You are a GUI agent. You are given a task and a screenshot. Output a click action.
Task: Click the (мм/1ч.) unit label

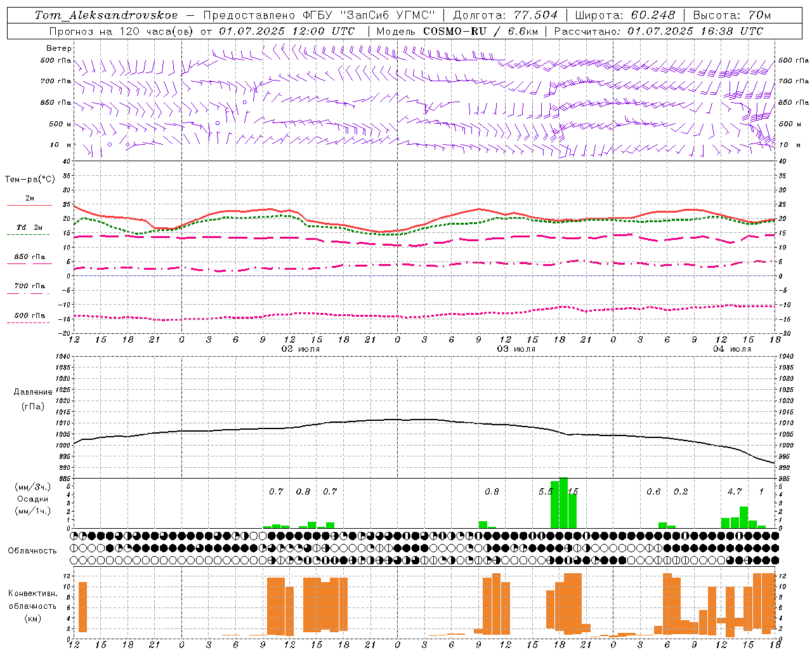[x=32, y=511]
